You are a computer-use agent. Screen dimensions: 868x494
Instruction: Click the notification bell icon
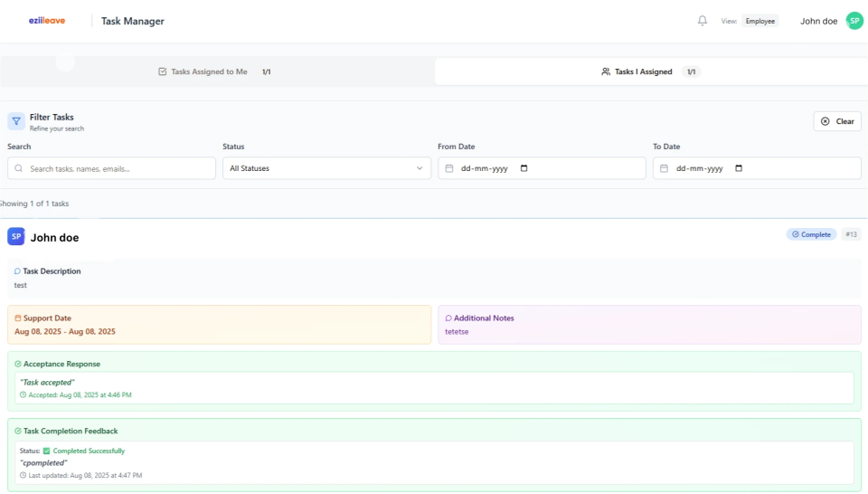pyautogui.click(x=703, y=21)
